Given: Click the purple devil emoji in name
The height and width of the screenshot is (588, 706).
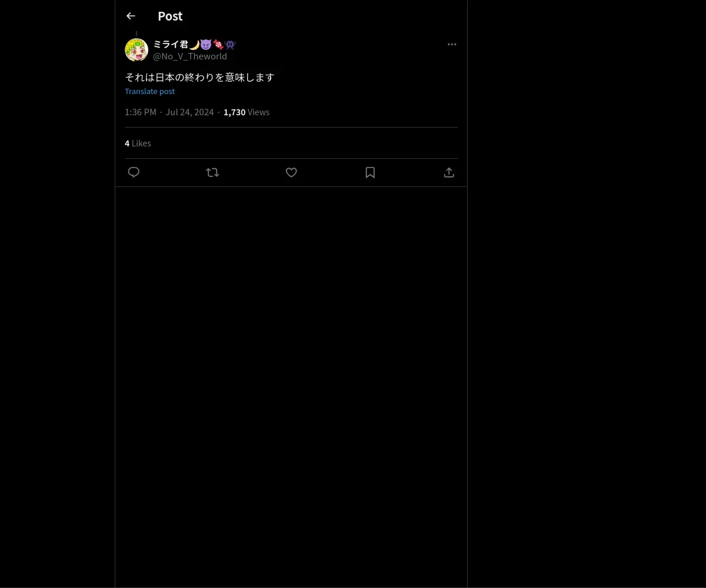Looking at the screenshot, I should pos(206,45).
